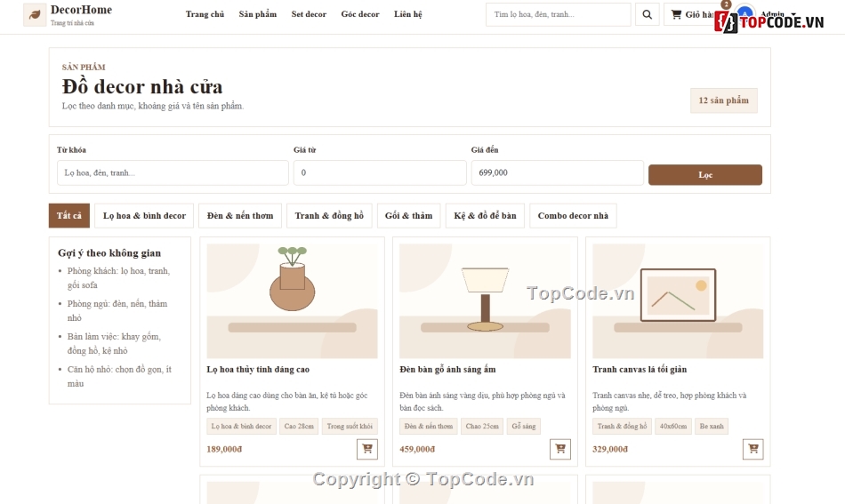
Task: Open the shopping cart Giỏ hàng
Action: tap(692, 14)
